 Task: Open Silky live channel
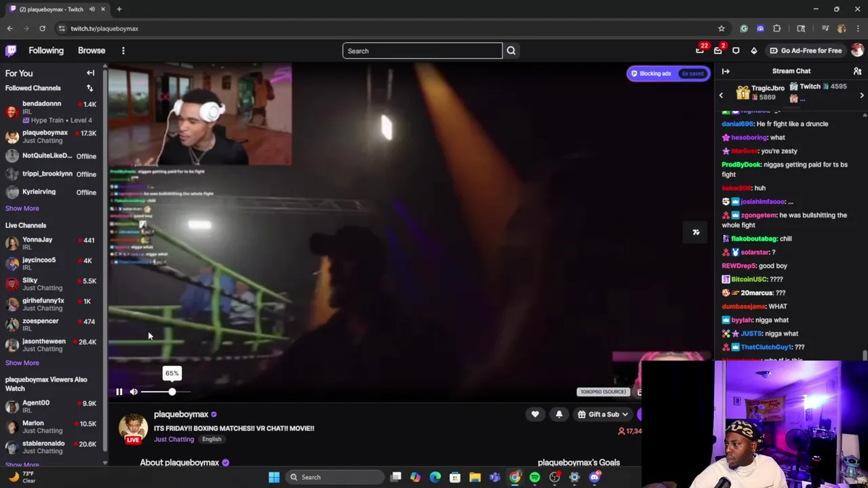tap(51, 284)
